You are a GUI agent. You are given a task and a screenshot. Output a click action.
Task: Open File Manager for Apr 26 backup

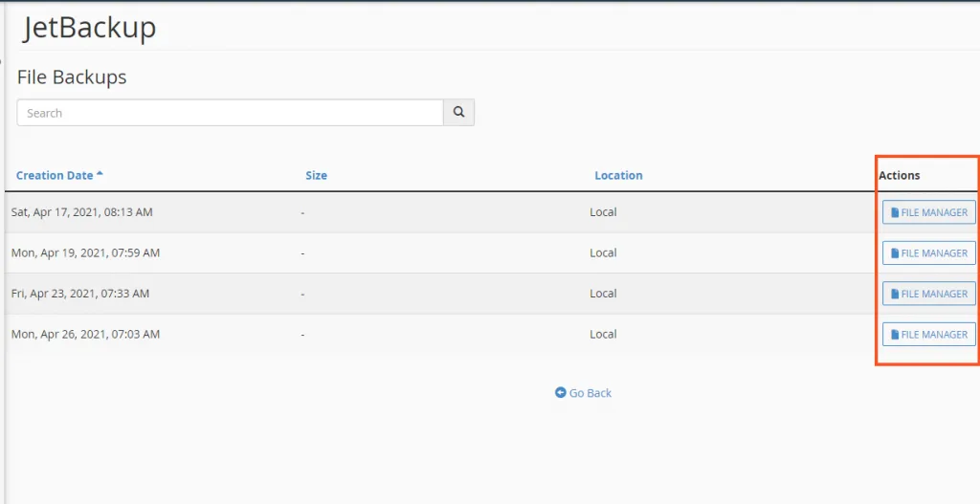[x=928, y=335]
